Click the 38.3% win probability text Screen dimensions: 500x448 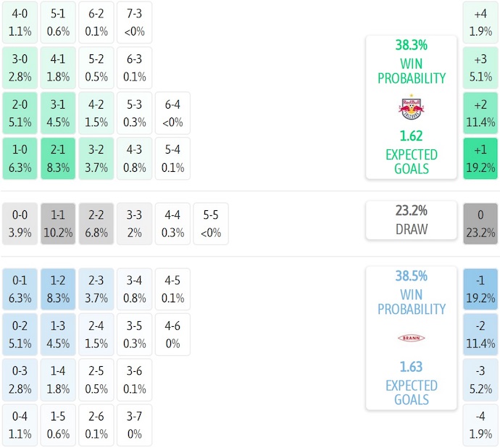[x=411, y=45]
